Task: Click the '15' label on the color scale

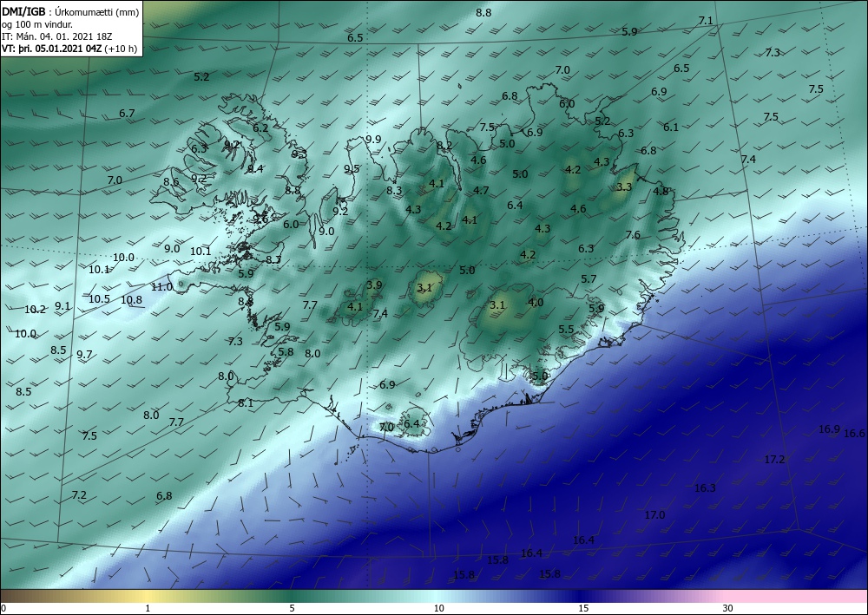Action: (583, 609)
